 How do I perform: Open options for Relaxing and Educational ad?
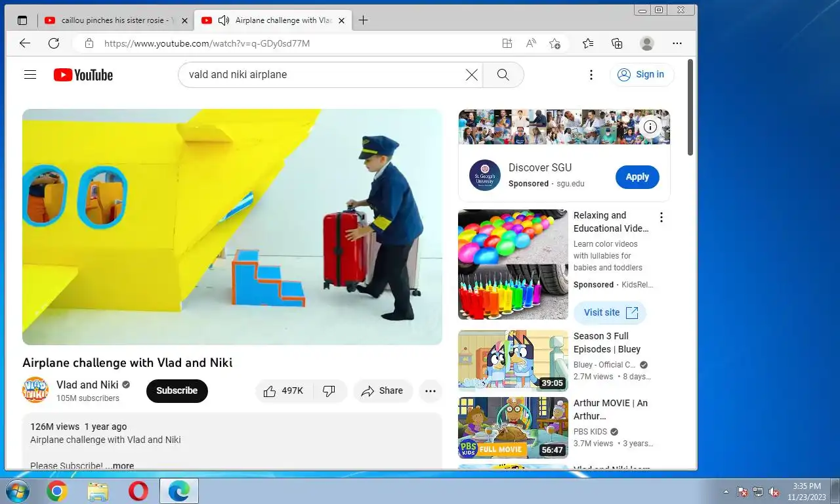[661, 217]
